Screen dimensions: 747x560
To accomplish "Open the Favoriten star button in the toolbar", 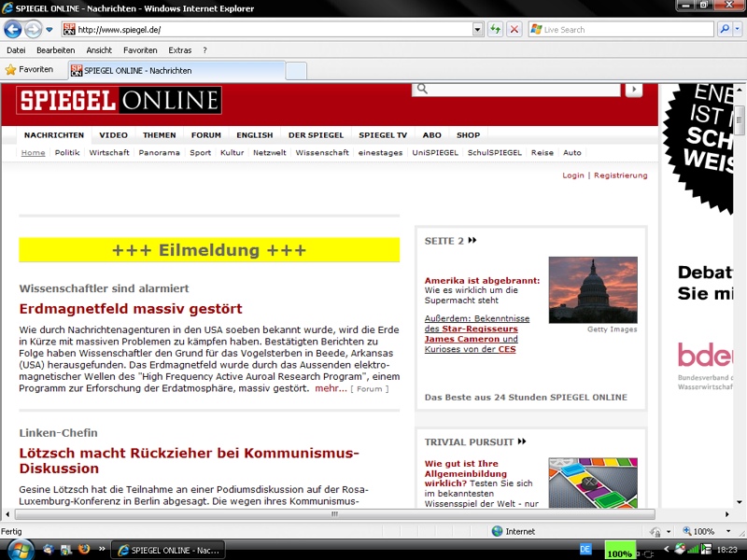I will [x=29, y=69].
